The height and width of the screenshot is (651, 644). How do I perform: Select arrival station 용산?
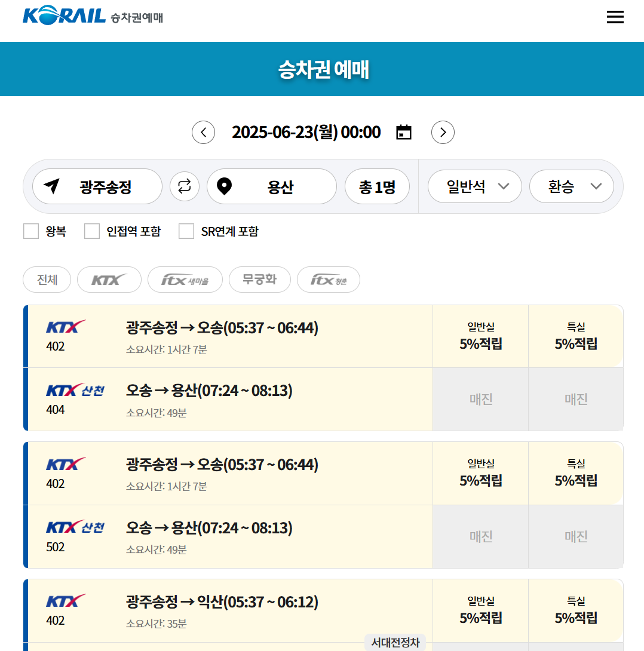coord(272,186)
